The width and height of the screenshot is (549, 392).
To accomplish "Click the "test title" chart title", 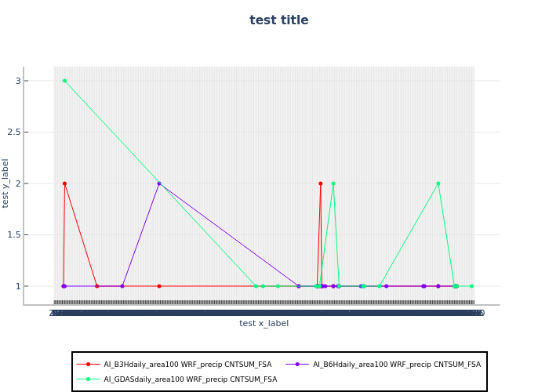I will (x=278, y=20).
